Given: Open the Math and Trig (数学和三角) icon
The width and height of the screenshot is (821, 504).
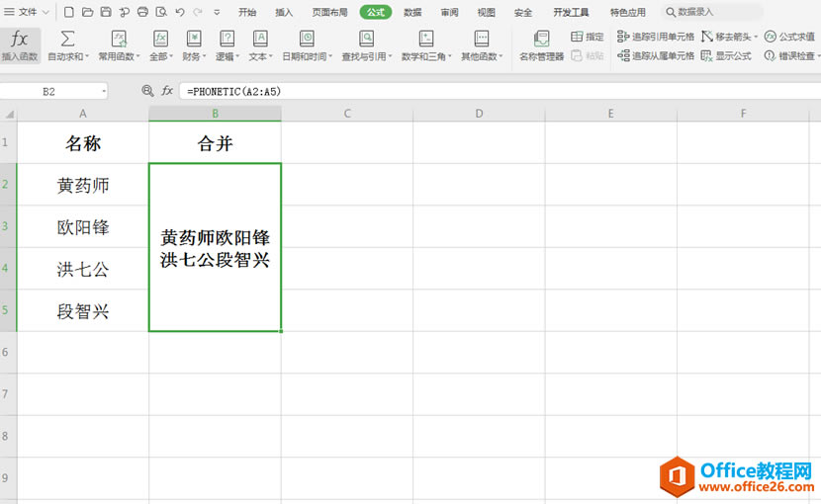Looking at the screenshot, I should (426, 39).
